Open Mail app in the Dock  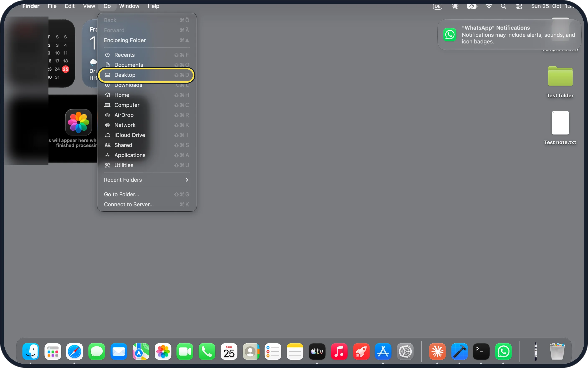coord(119,352)
